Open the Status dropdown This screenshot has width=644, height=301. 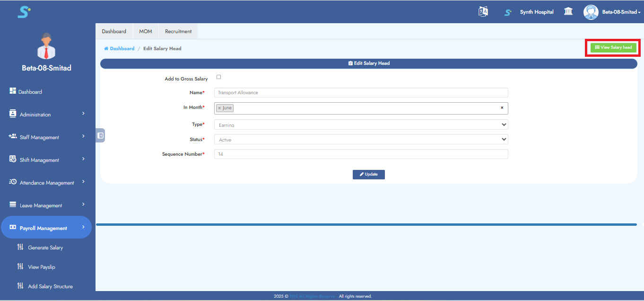[x=361, y=140]
